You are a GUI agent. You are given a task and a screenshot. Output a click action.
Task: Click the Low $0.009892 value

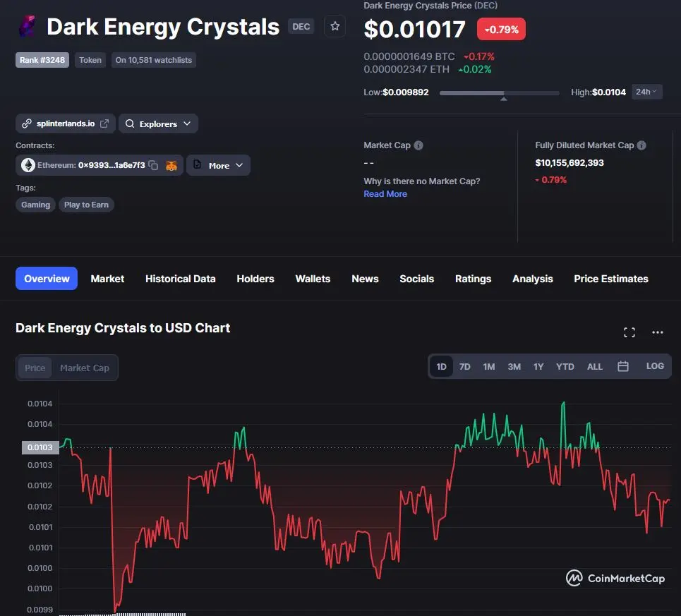click(405, 92)
